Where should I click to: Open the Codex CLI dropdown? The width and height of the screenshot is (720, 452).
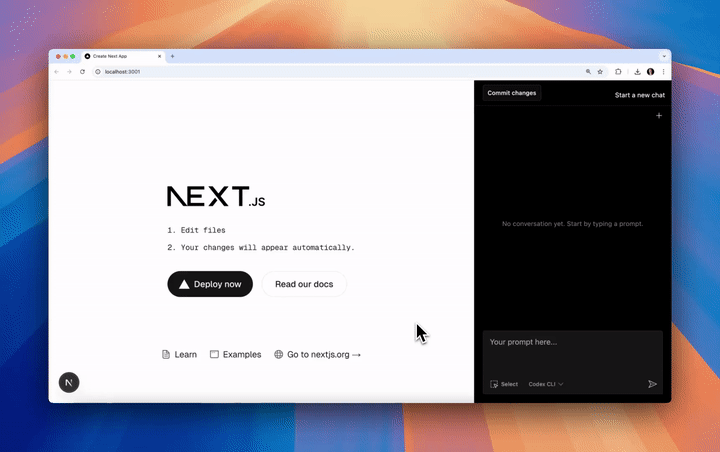(546, 384)
